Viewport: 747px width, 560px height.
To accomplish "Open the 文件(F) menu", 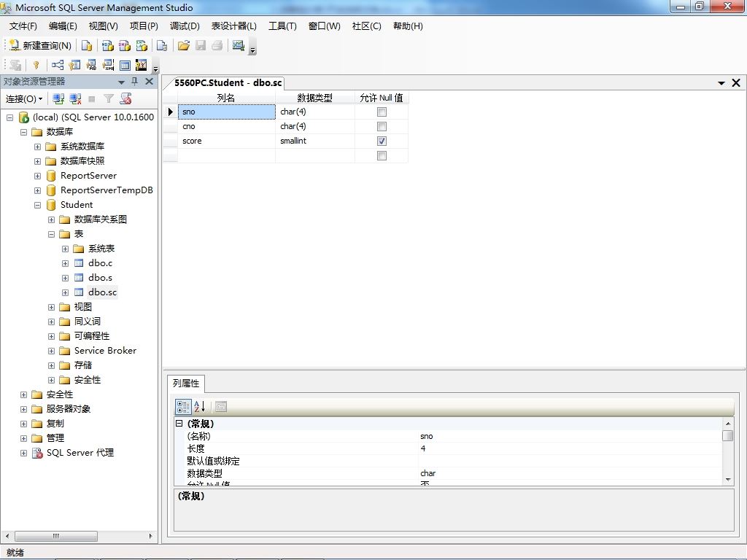I will [x=23, y=26].
